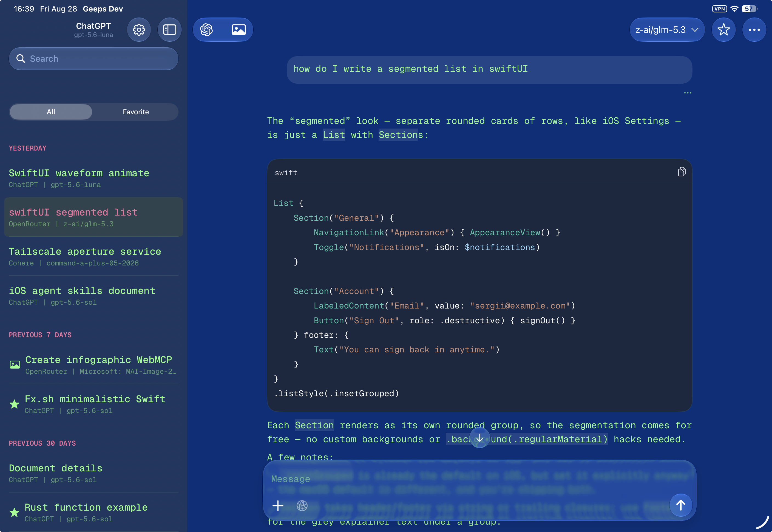Click the star next to Fx.sh minimalistic Swift

point(14,404)
